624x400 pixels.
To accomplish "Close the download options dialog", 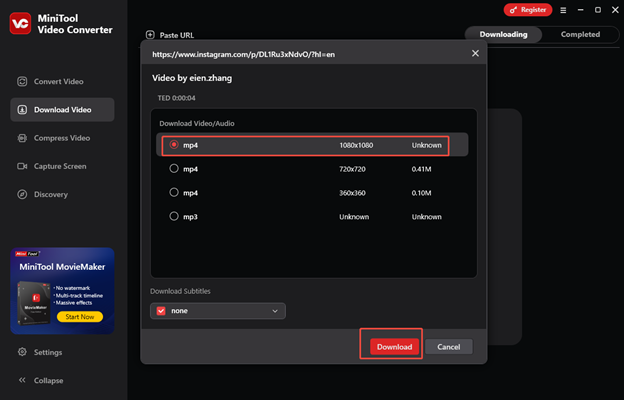I will [475, 53].
